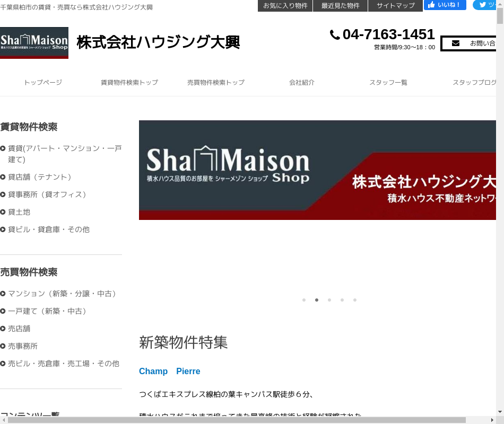Open the 最近見た物件 tab
This screenshot has width=504, height=424.
(341, 6)
